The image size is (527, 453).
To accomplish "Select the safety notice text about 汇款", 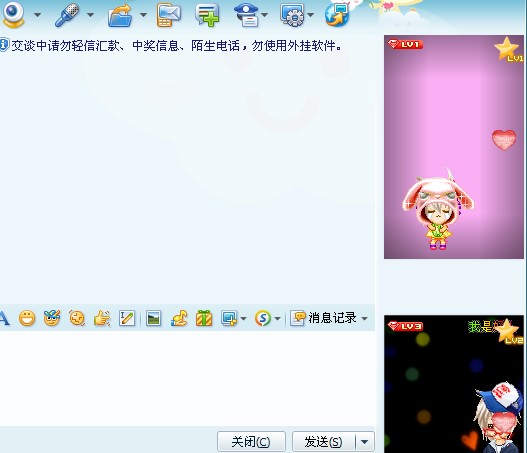I will [176, 45].
